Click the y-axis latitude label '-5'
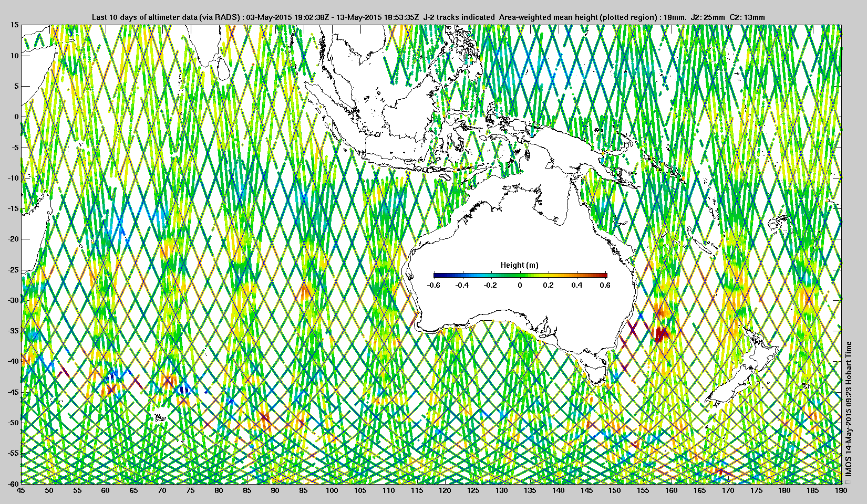The width and height of the screenshot is (867, 504). point(14,148)
